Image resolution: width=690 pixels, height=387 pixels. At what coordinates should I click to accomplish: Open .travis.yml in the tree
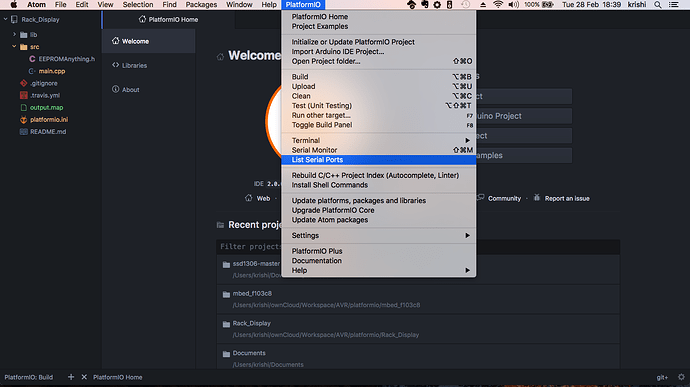pyautogui.click(x=45, y=95)
